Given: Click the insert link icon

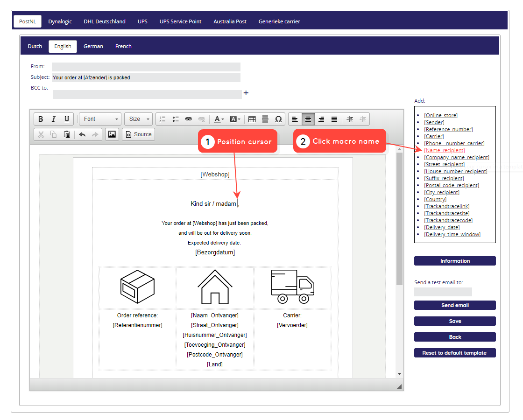Looking at the screenshot, I should [189, 119].
